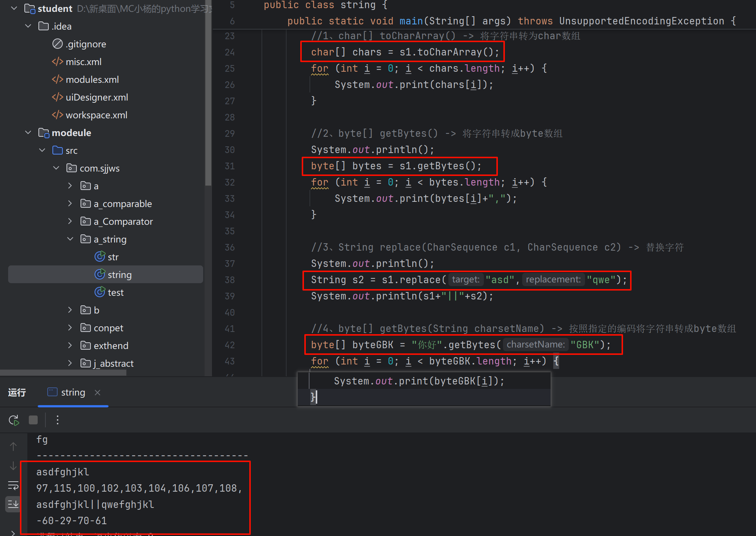Collapse the .idea folder
This screenshot has width=756, height=536.
pos(28,26)
